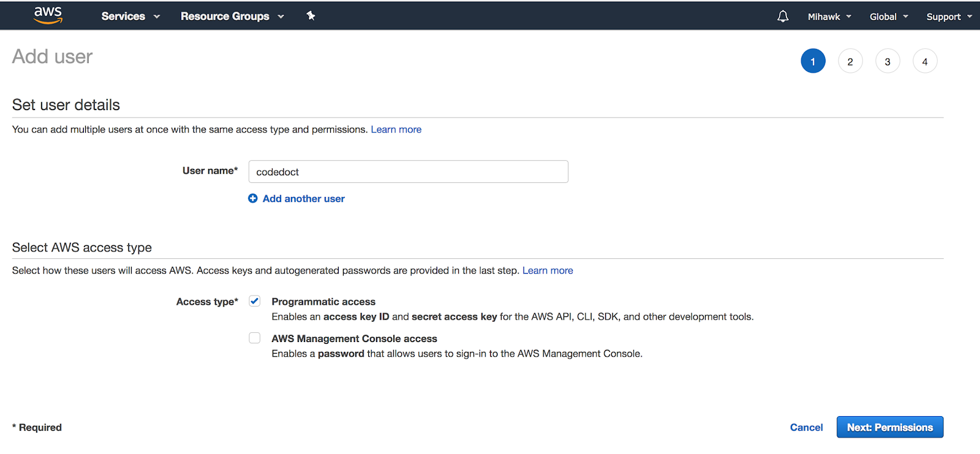Viewport: 980px width, 454px height.
Task: Uncheck Programmatic access checkbox
Action: [255, 301]
